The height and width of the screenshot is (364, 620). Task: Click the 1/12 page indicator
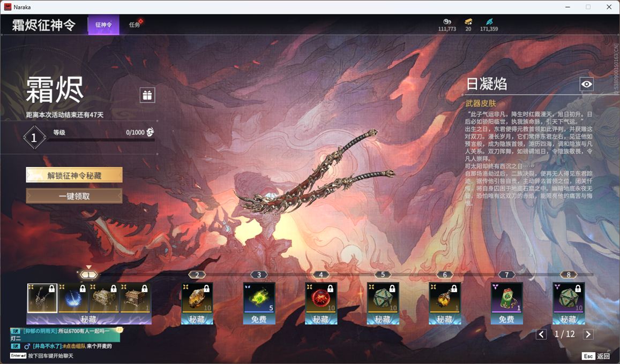coord(565,334)
